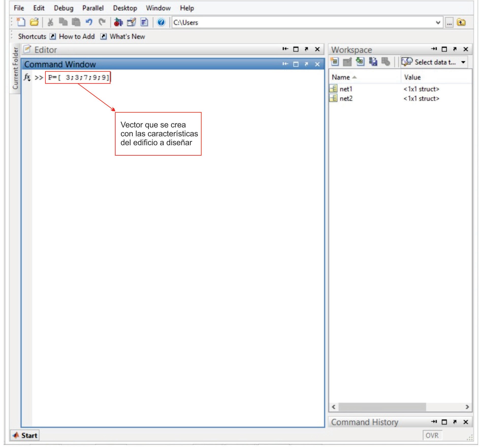The height and width of the screenshot is (448, 498).
Task: Click the MATLAB Start button
Action: pos(25,435)
